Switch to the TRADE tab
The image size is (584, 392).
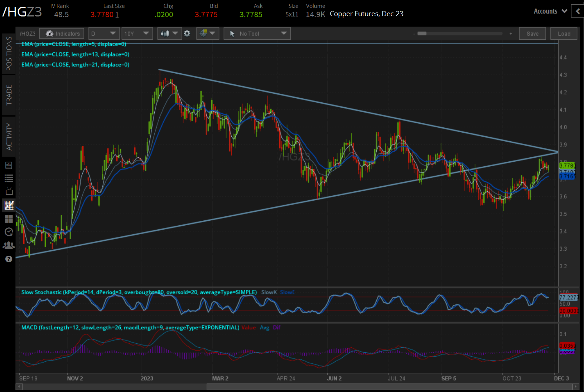[x=9, y=95]
